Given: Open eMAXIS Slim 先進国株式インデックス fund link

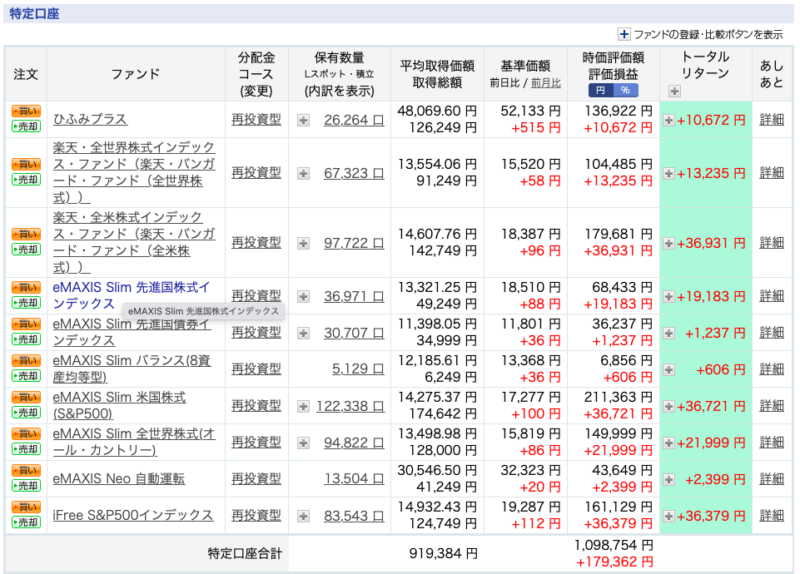Looking at the screenshot, I should [x=131, y=295].
